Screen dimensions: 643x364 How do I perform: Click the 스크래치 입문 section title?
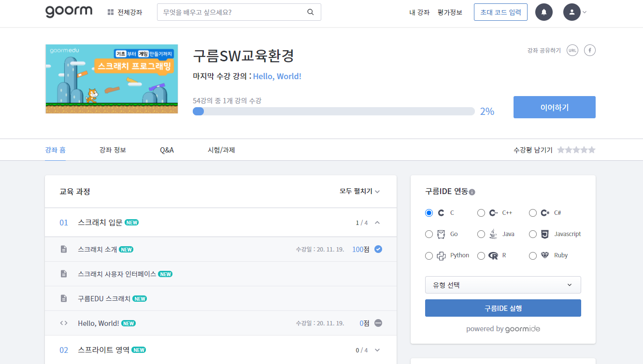pyautogui.click(x=100, y=223)
